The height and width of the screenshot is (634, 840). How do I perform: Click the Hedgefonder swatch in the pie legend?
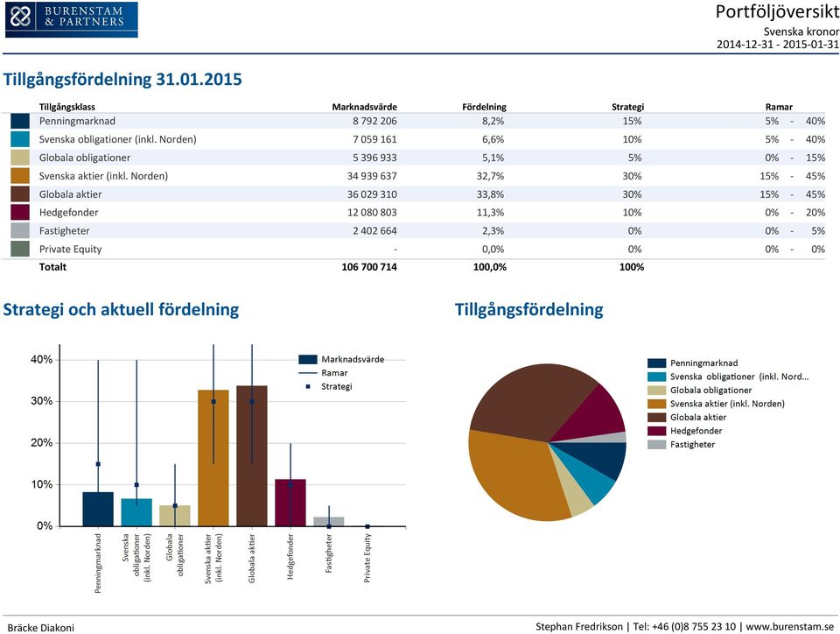click(656, 431)
